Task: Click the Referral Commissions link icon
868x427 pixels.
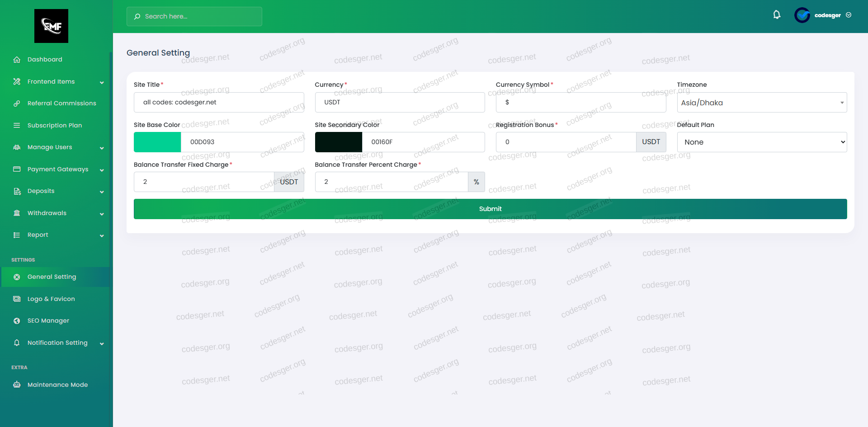Action: [x=17, y=103]
